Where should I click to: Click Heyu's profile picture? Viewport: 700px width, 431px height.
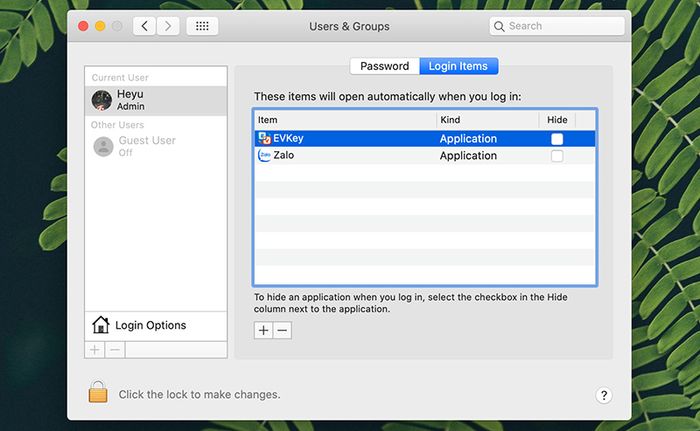(102, 100)
